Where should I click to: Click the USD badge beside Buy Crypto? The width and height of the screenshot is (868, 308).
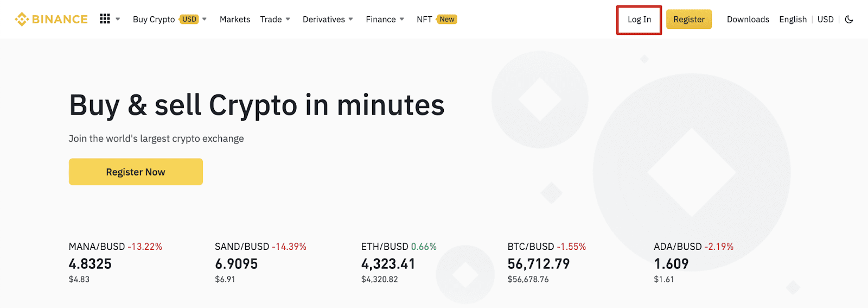click(x=189, y=20)
